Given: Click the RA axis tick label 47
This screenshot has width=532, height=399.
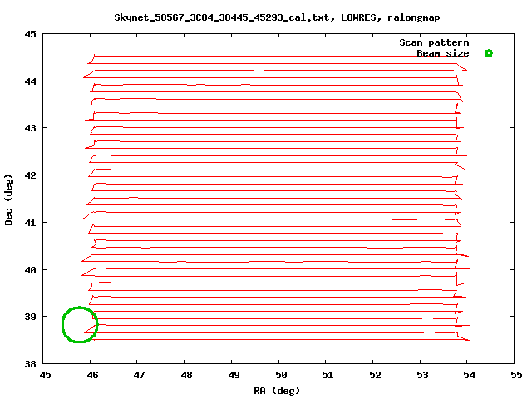Looking at the screenshot, I should (x=139, y=375).
